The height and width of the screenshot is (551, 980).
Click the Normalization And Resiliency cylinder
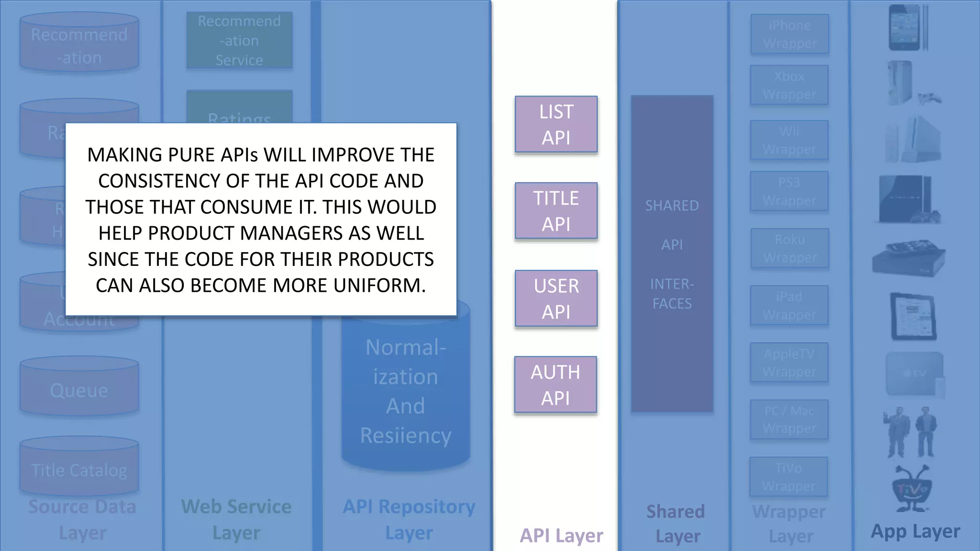coord(406,392)
